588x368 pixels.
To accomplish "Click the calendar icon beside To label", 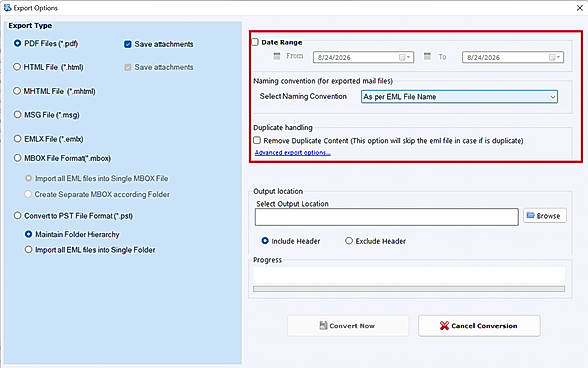I will [x=427, y=56].
